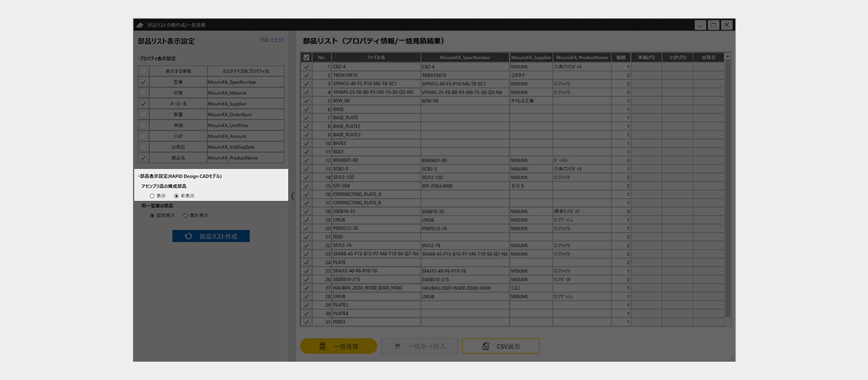Viewport: 868px width, 380px height.
Task: Enable the 材質 property checkbox
Action: 143,93
